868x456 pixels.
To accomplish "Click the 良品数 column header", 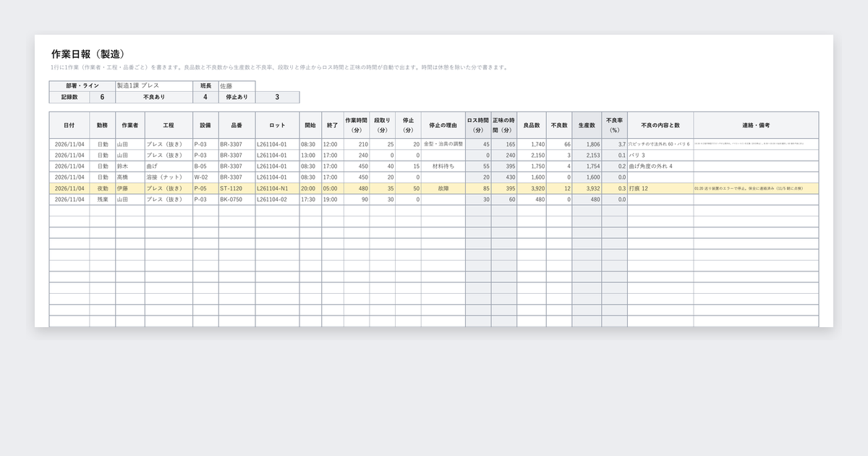I will (532, 125).
